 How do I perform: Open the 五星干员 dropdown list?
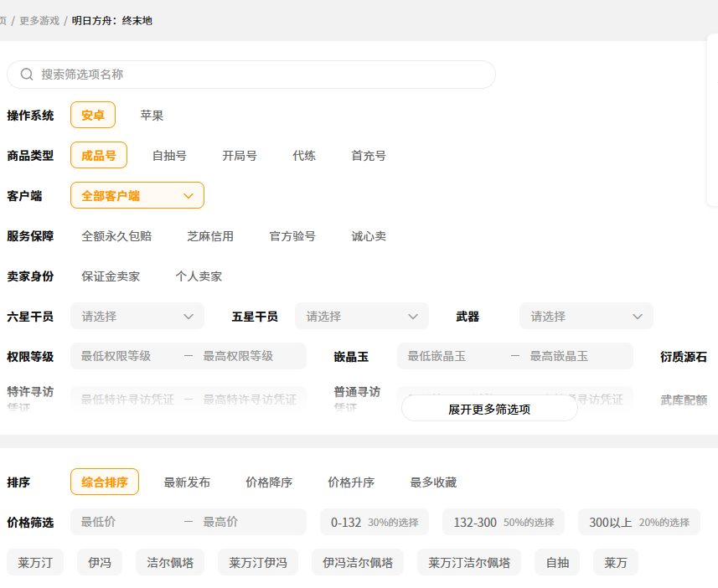(x=362, y=317)
